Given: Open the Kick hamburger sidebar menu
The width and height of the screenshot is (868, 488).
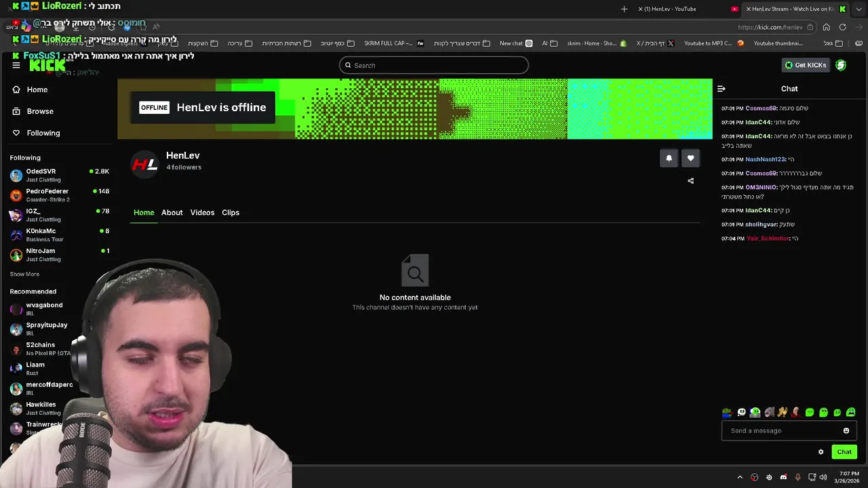Looking at the screenshot, I should (16, 65).
